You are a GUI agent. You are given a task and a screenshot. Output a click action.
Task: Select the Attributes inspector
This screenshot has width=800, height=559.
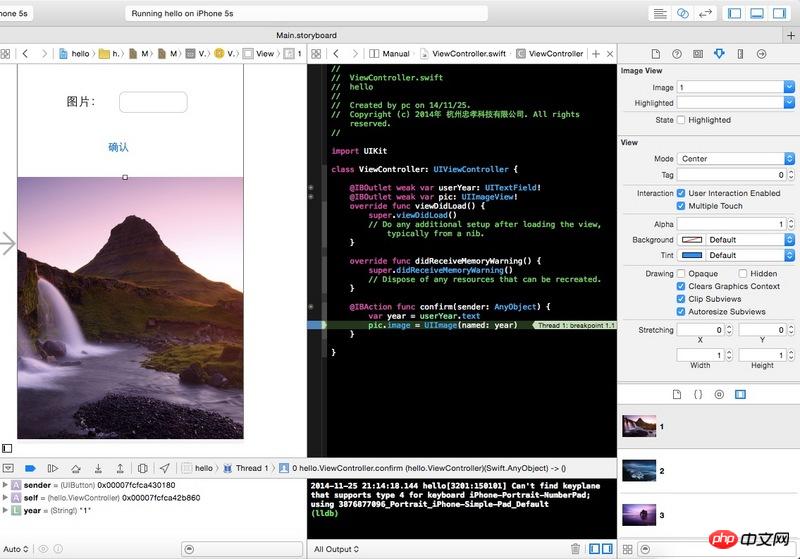click(x=719, y=54)
